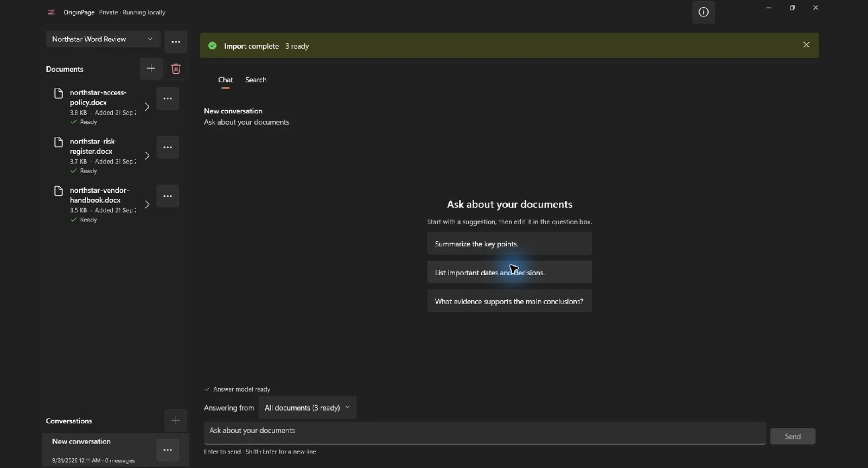Expand northstar-vendor-handbook.docx details chevron
Viewport: 868px width, 468px height.
click(146, 204)
